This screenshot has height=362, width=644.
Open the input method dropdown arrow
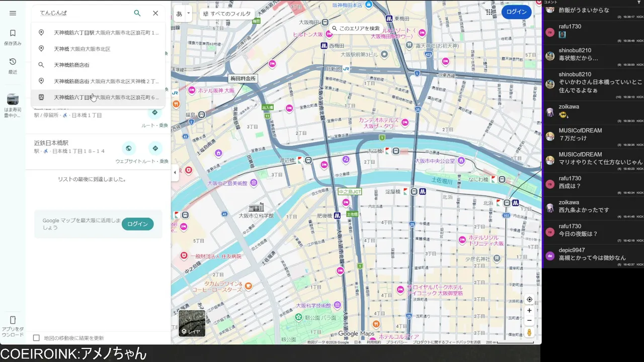(189, 14)
